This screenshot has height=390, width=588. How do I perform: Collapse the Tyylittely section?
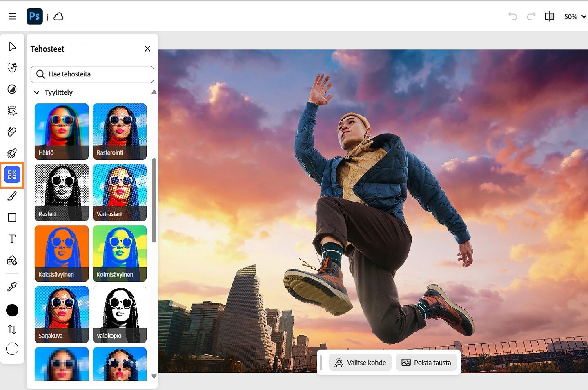tap(37, 92)
